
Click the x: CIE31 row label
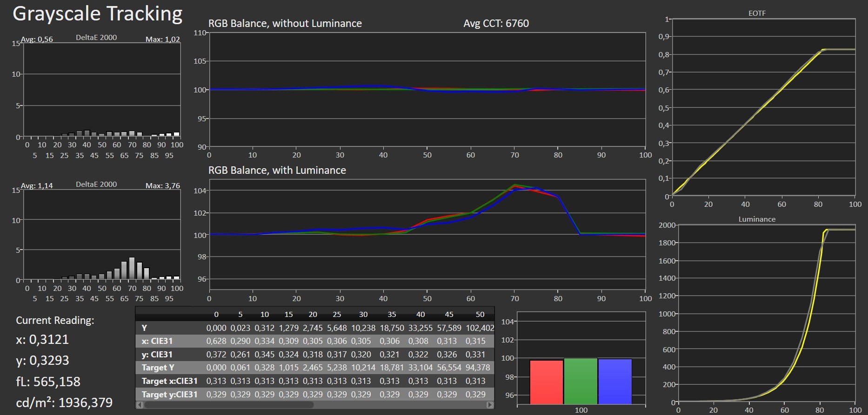point(157,341)
